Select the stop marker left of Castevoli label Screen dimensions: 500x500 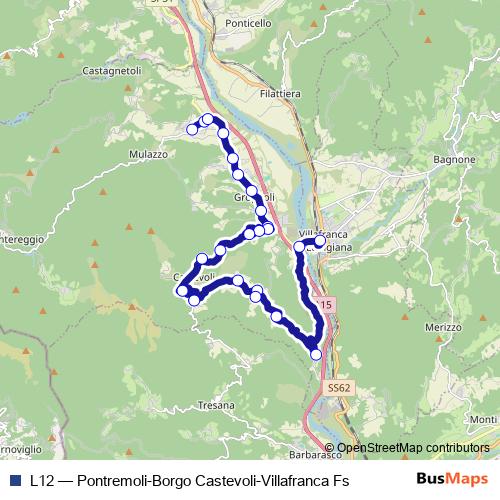coord(182,291)
